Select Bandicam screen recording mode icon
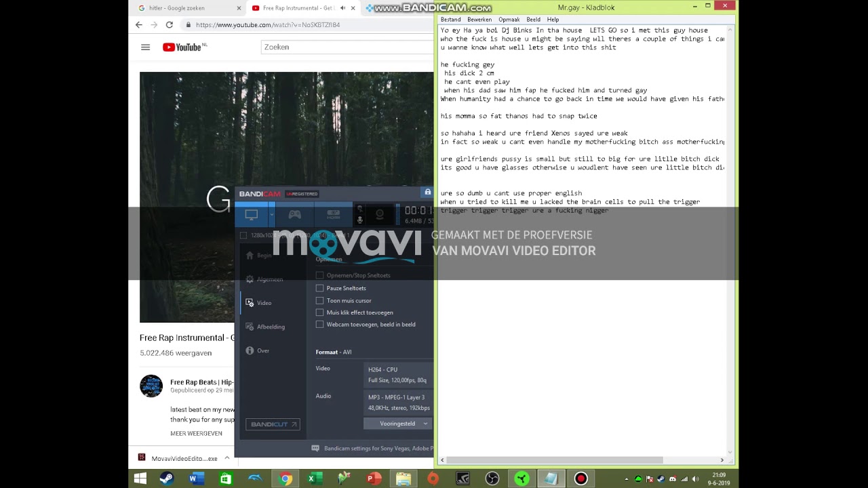This screenshot has width=868, height=488. pos(252,215)
